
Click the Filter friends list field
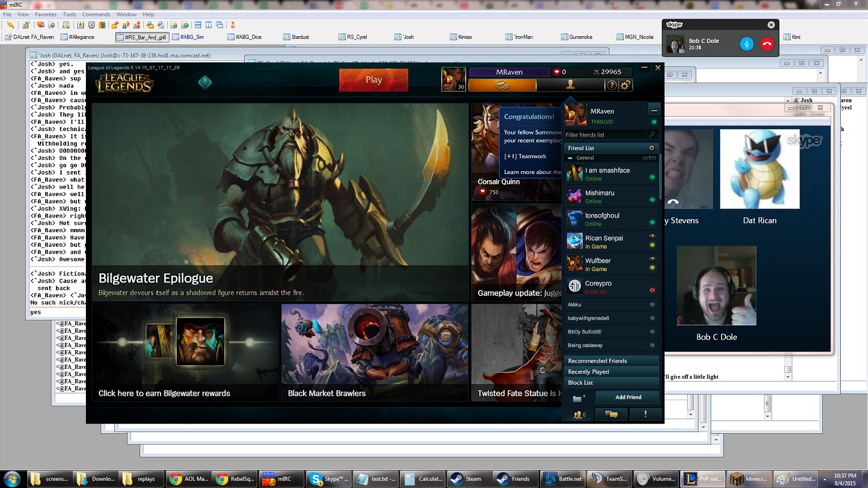(x=605, y=135)
